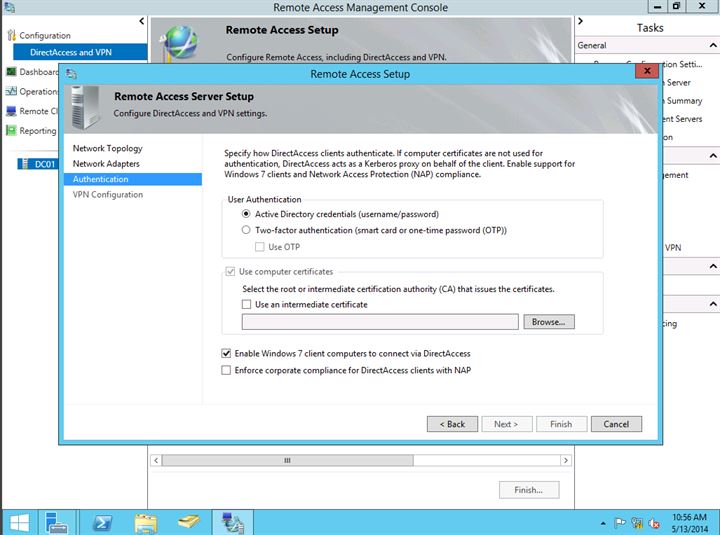Click the yellow folder-like taskbar icon
The image size is (720, 535).
(188, 522)
